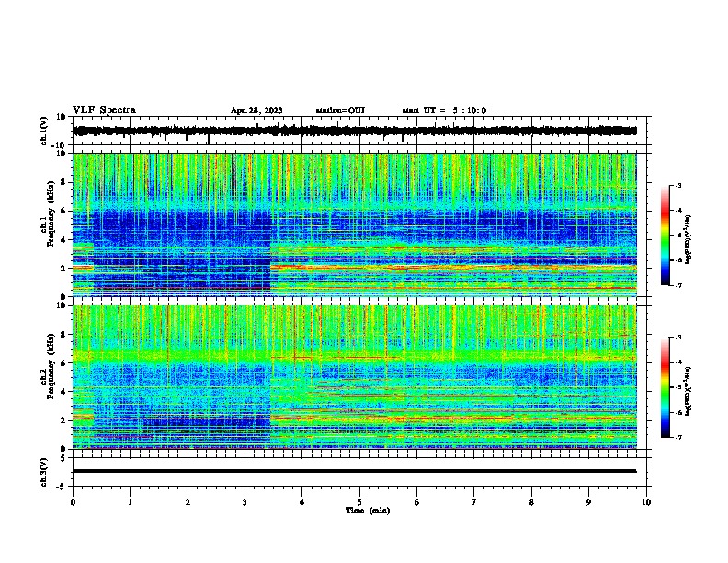Click the ch.1 frequency tick "8"
This screenshot has width=728, height=563.
63,182
